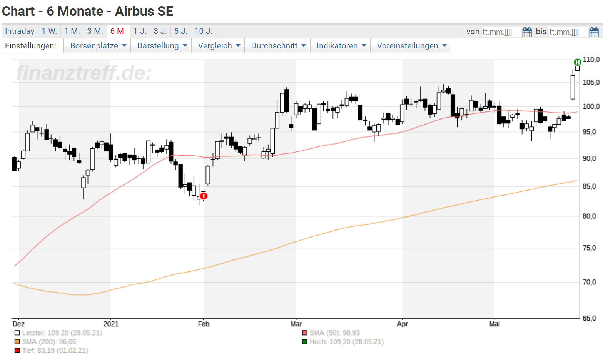Viewport: 603px width, 364px height.
Task: Click the orange SMA (200) legend swatch
Action: pos(17,342)
